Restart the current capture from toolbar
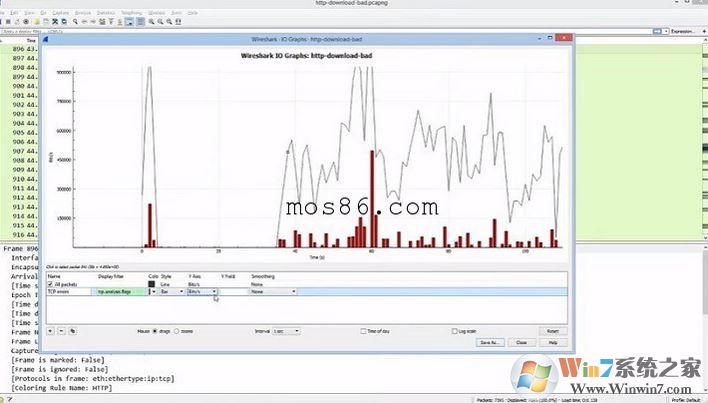Screen dimensions: 708x403 17,22
